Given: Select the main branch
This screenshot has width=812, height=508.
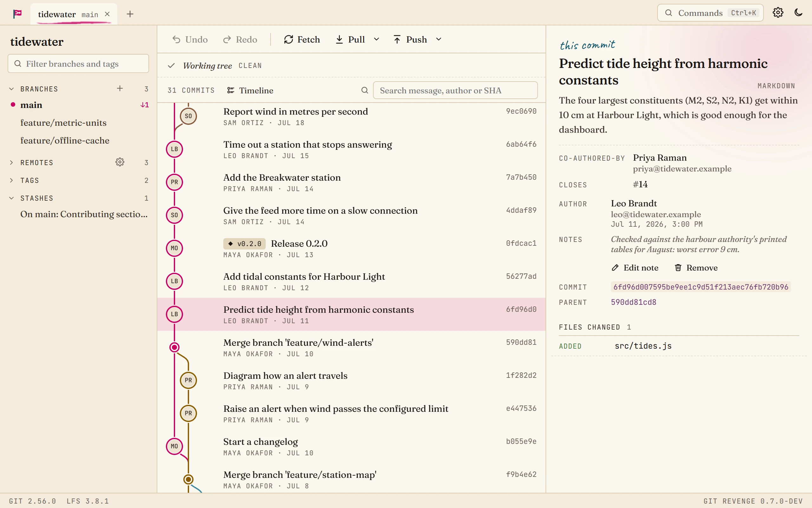Looking at the screenshot, I should [x=79, y=105].
